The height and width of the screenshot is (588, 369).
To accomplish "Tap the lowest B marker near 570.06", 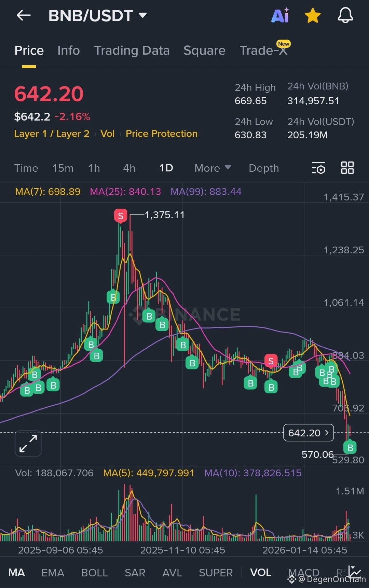I will pos(350,447).
